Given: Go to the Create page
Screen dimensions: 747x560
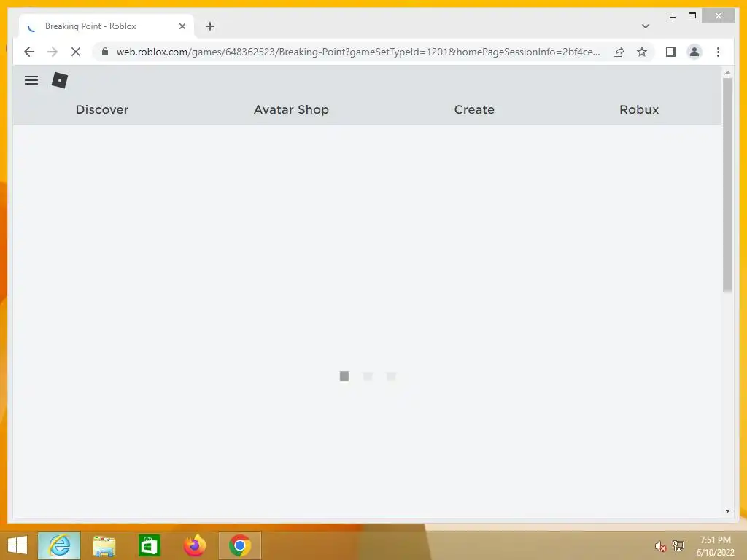Looking at the screenshot, I should click(474, 109).
